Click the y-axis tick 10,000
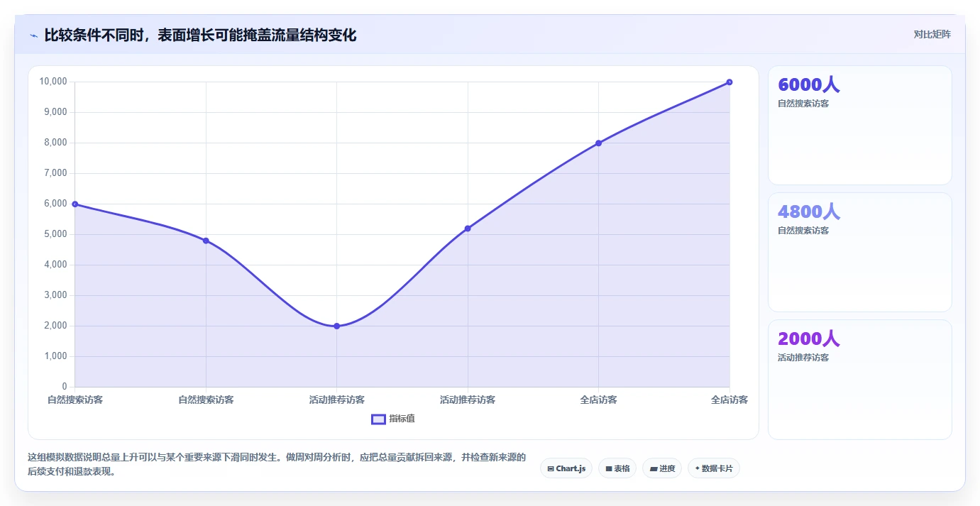This screenshot has height=506, width=980. [x=53, y=82]
